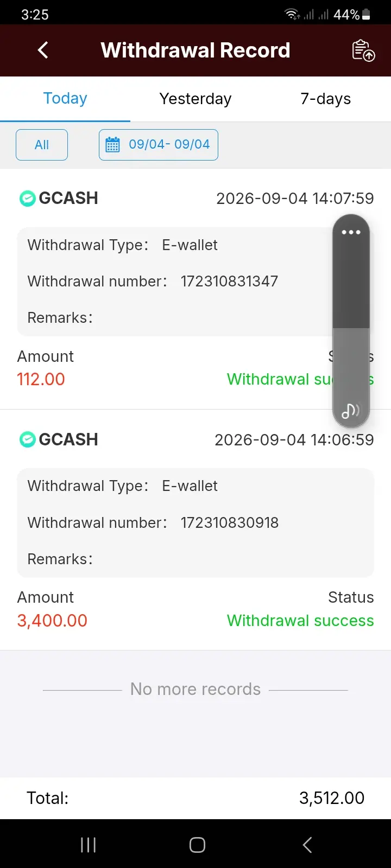The image size is (391, 868).
Task: Tap the back arrow in header
Action: pos(43,50)
